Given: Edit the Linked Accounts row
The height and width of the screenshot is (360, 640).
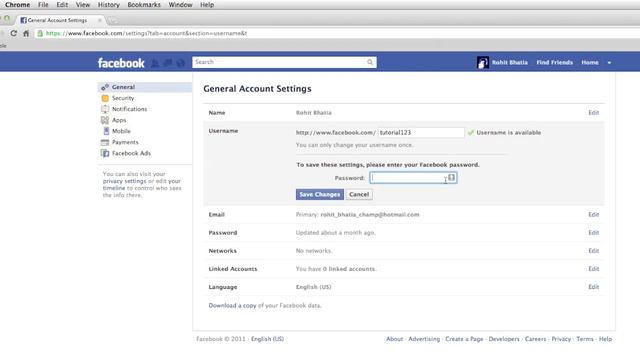Looking at the screenshot, I should 593,269.
